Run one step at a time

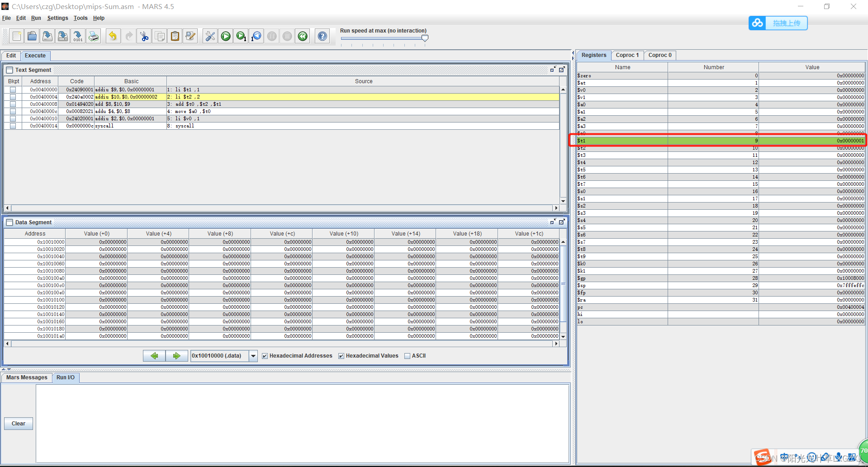click(241, 36)
